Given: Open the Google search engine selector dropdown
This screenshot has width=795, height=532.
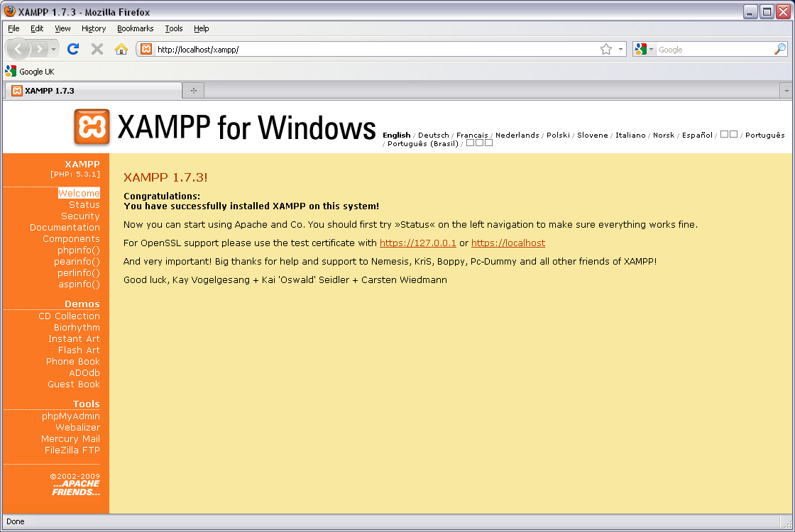Looking at the screenshot, I should click(645, 49).
